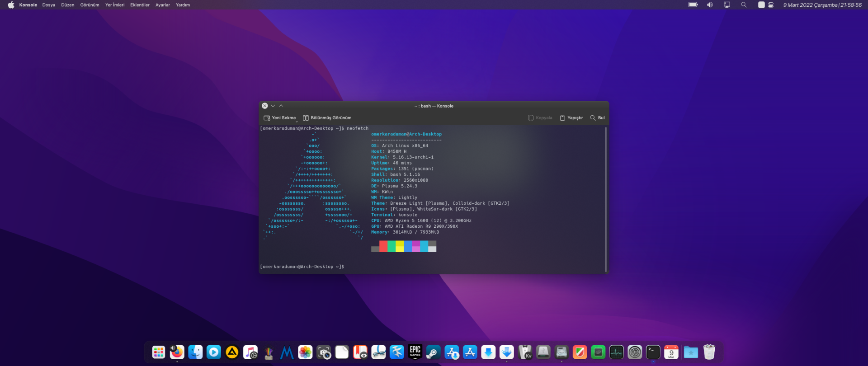Click the 'Resolution: 2560x1080' line

[400, 180]
